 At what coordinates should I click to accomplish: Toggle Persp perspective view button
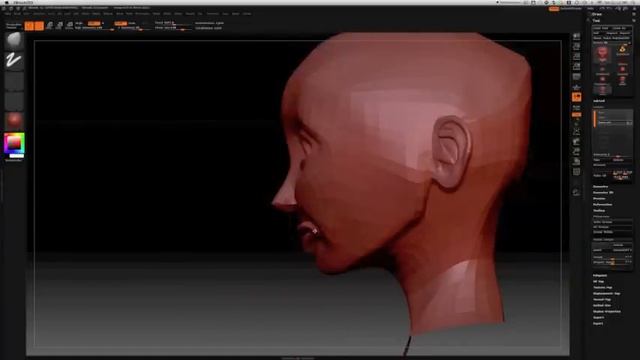point(576,77)
